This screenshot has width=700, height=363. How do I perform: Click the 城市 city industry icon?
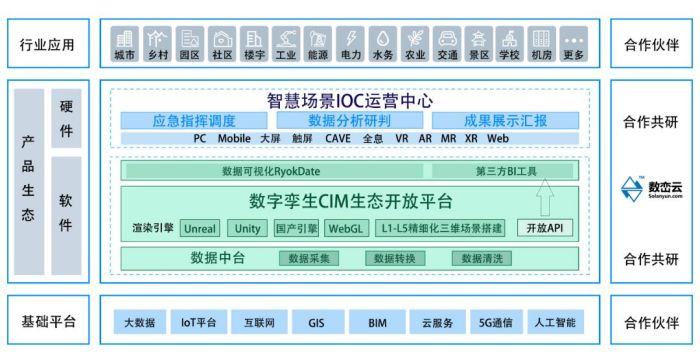point(125,44)
